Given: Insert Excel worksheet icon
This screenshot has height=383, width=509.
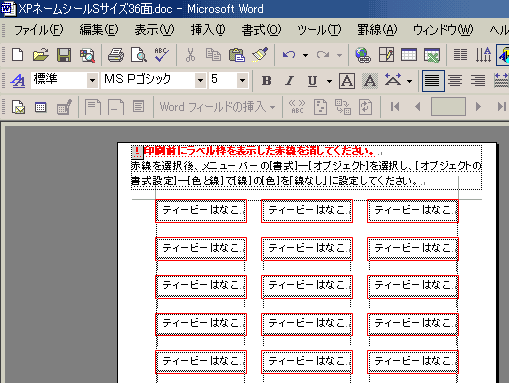Looking at the screenshot, I should (432, 55).
